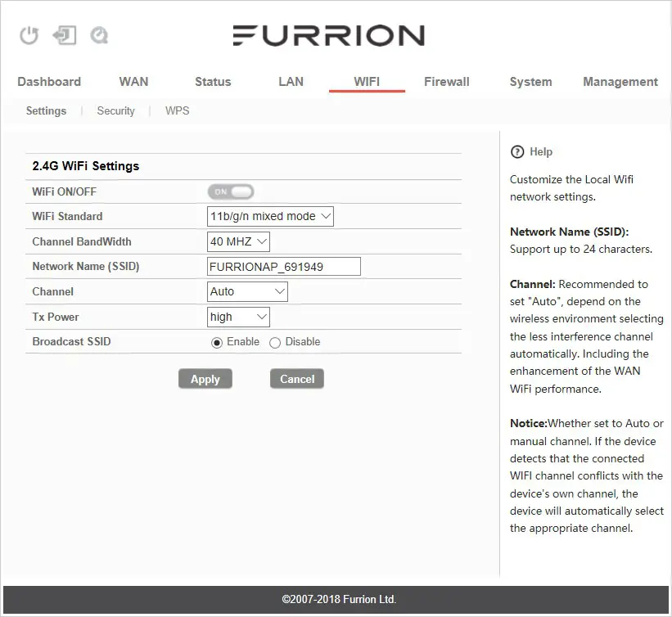672x617 pixels.
Task: Click the power/reboot icon
Action: pyautogui.click(x=27, y=35)
